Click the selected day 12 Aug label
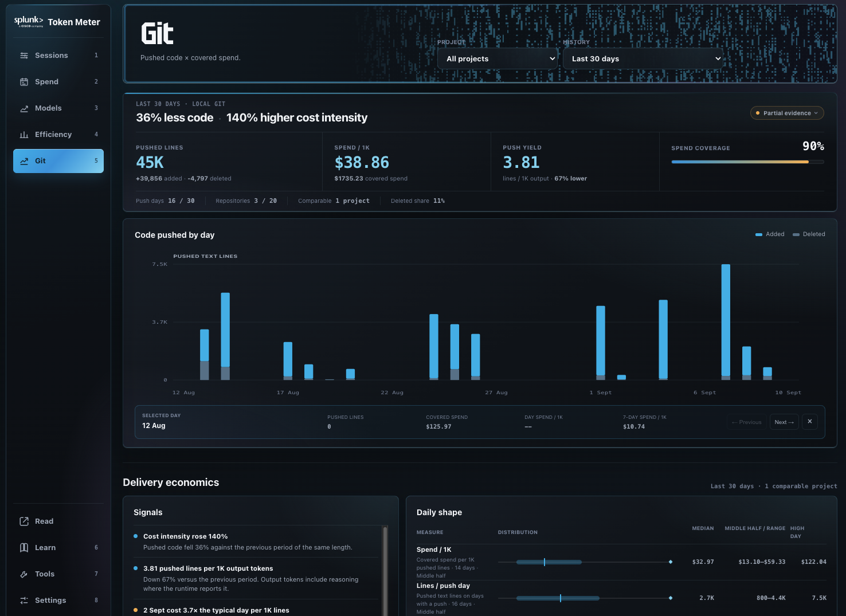 (x=154, y=426)
